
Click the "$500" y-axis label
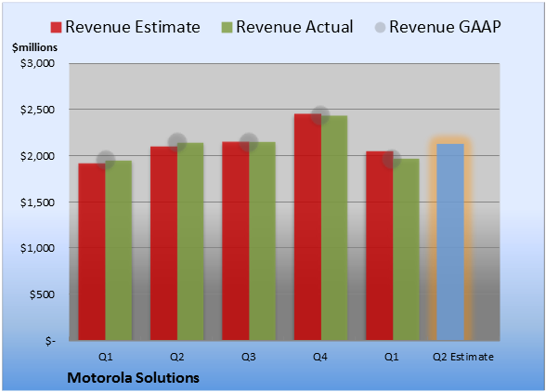[42, 294]
